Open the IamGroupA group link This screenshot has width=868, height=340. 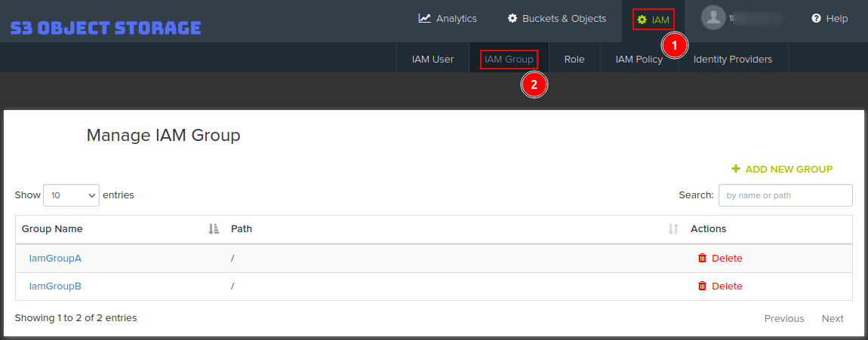pyautogui.click(x=55, y=258)
